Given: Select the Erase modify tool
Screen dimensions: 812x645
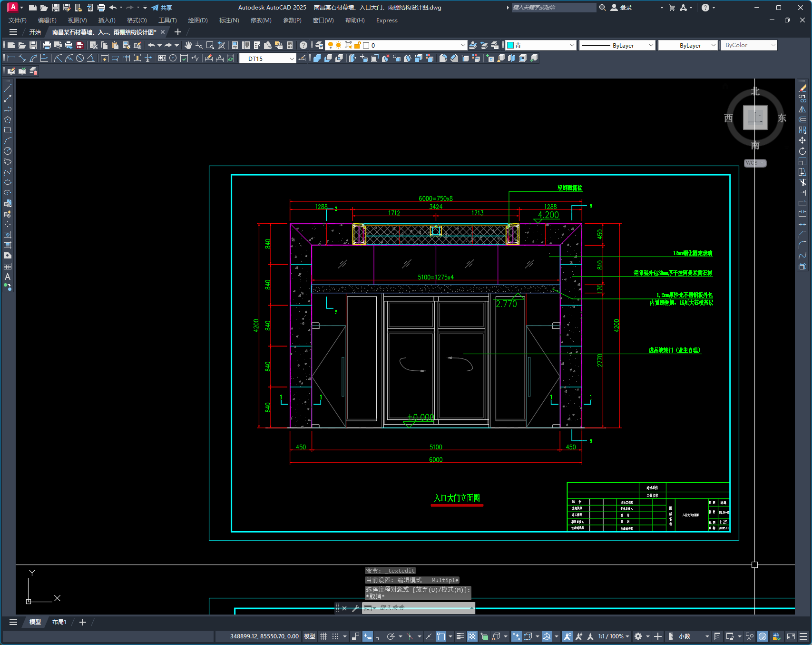Looking at the screenshot, I should tap(802, 88).
